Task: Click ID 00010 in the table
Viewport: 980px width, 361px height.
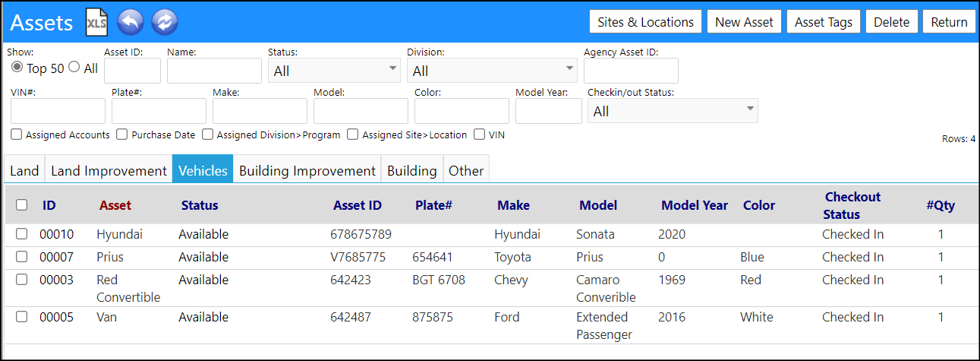Action: pyautogui.click(x=57, y=234)
